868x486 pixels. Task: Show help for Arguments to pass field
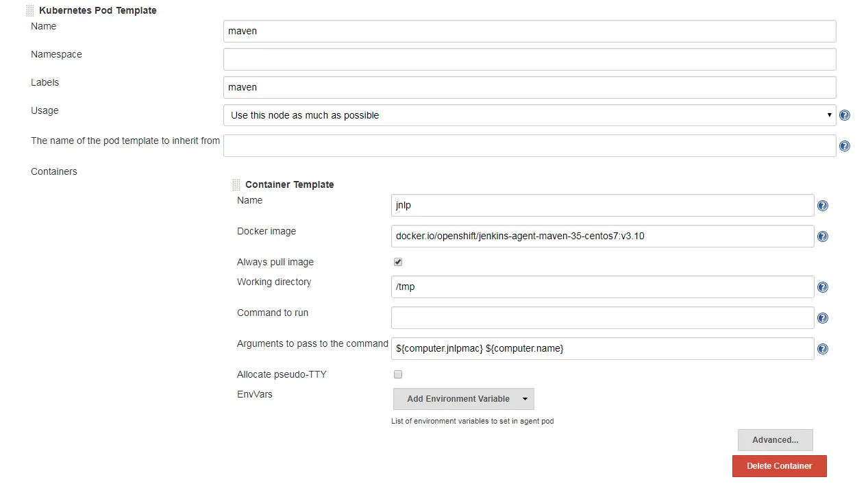point(823,349)
